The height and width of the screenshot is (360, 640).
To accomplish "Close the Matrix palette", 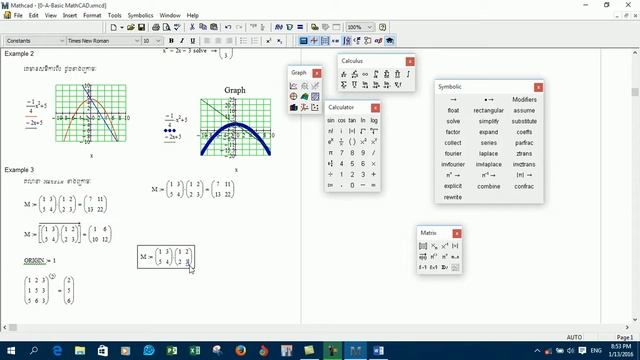I will tap(457, 233).
